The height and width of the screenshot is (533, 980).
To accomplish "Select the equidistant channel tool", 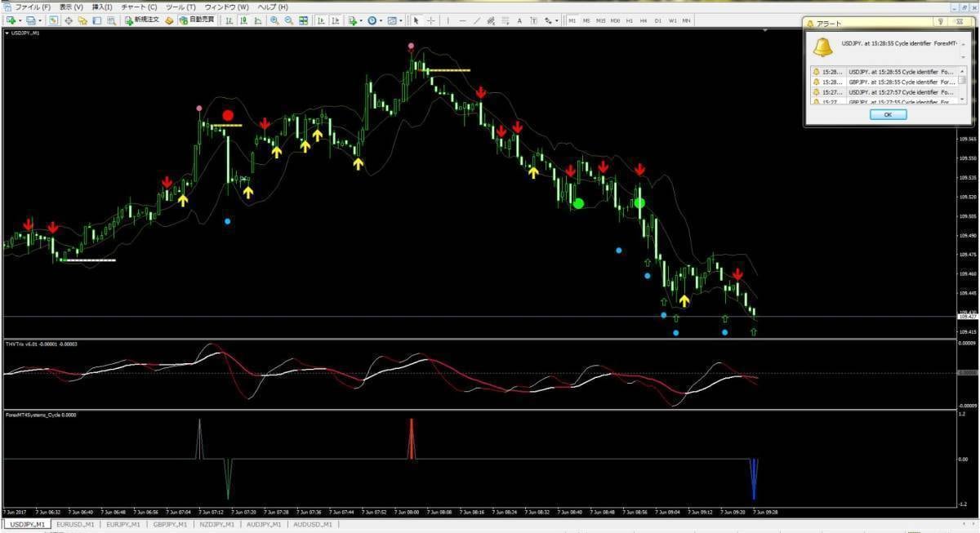I will point(491,20).
